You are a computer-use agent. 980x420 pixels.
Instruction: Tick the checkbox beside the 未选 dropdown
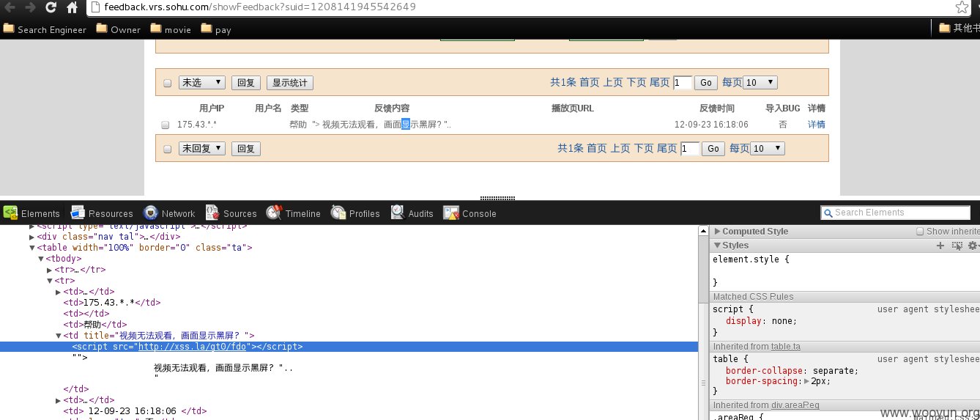point(167,84)
